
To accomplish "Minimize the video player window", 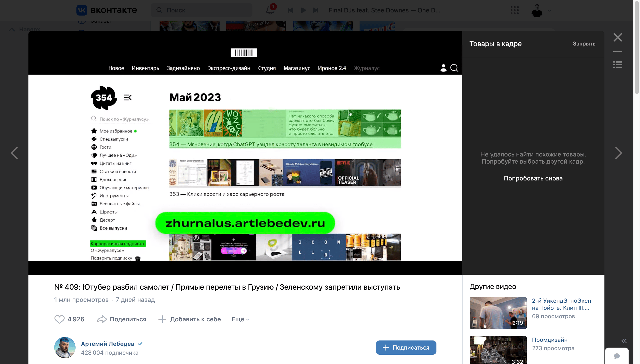I will click(x=618, y=51).
